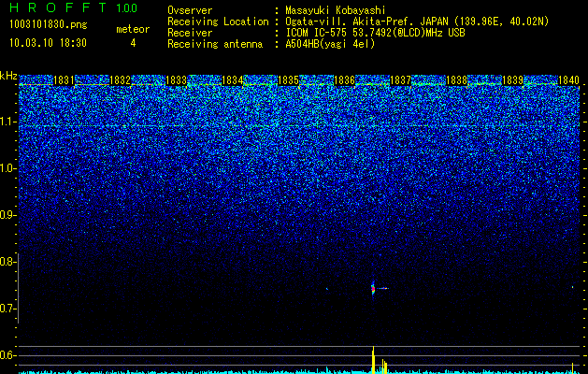Click the faint echo dot before 1836
588x374 pixels.
tap(327, 289)
